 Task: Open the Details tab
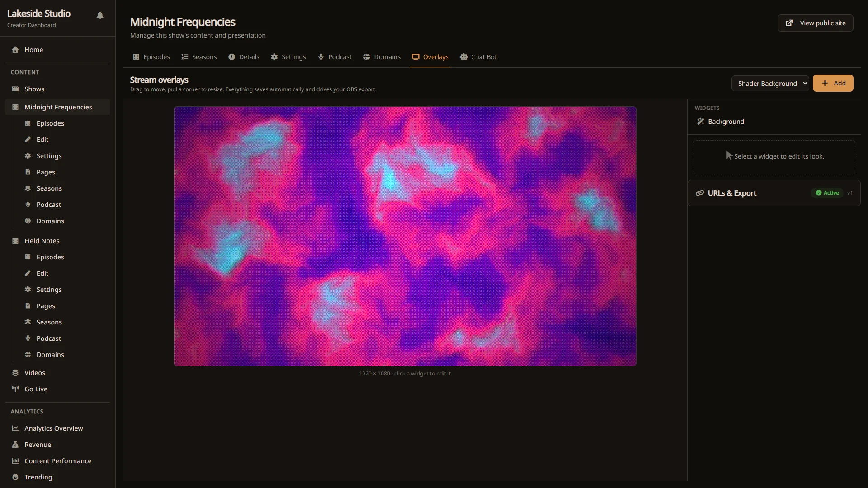click(x=244, y=57)
